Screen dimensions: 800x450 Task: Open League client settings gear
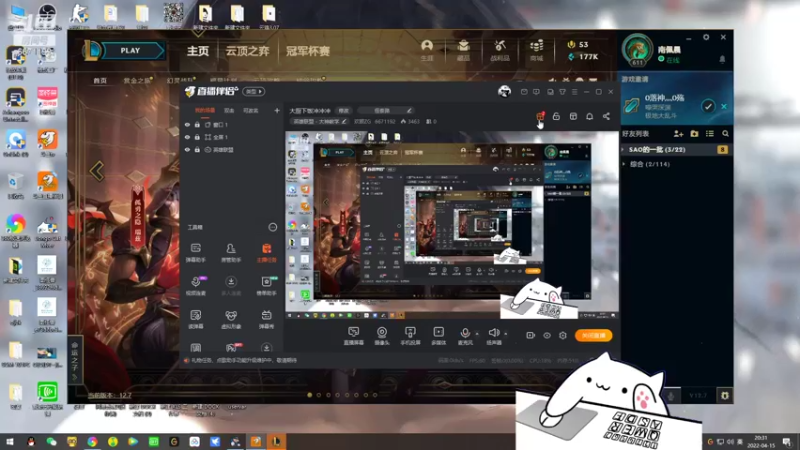(x=706, y=37)
